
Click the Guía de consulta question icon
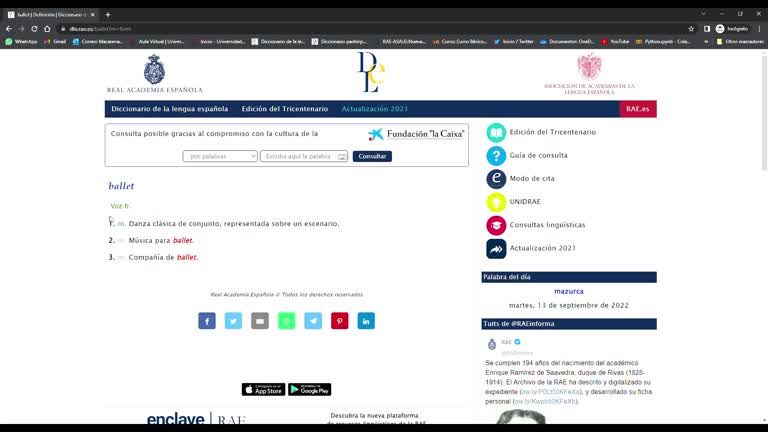(496, 156)
